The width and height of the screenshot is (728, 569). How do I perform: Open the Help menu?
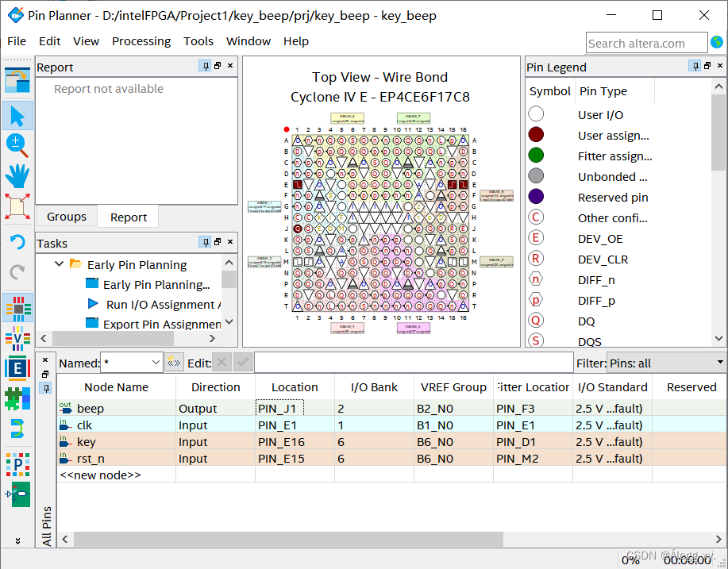point(296,41)
